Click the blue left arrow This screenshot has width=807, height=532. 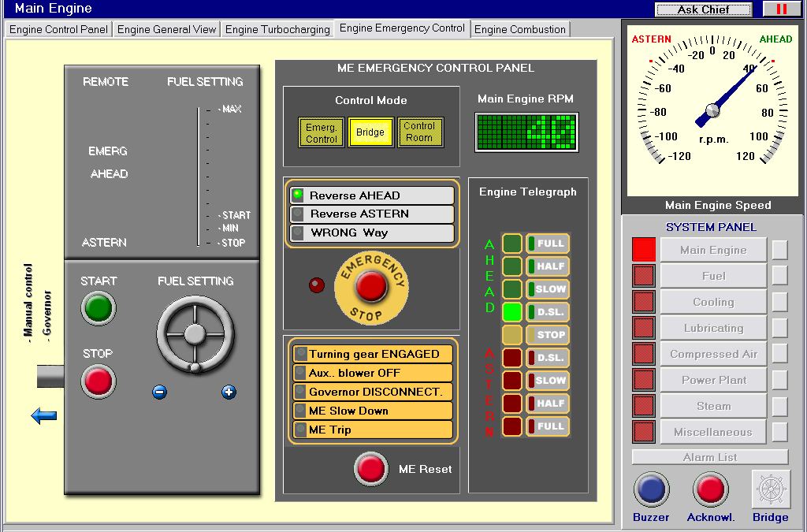pos(44,415)
